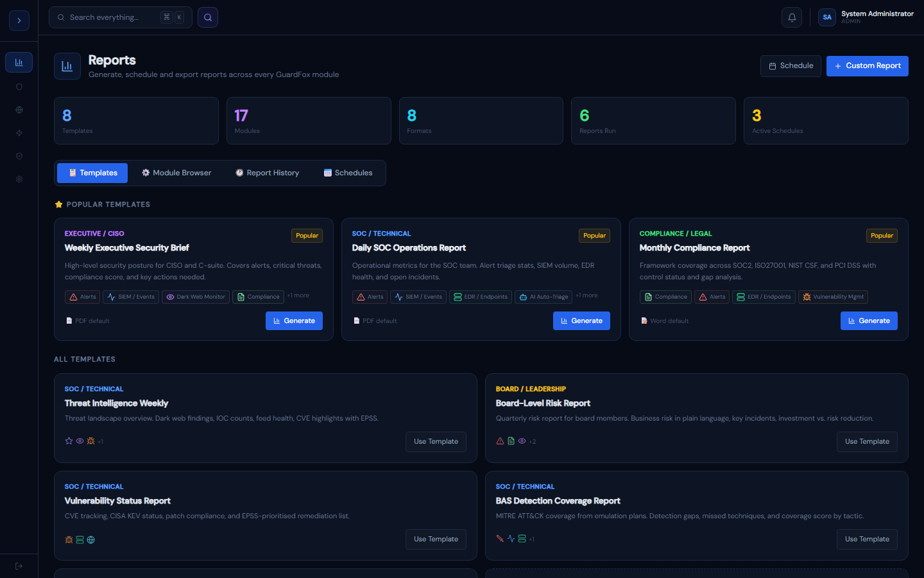Screen dimensions: 924x578
Task: Click the Reports Run stat card
Action: click(x=653, y=121)
